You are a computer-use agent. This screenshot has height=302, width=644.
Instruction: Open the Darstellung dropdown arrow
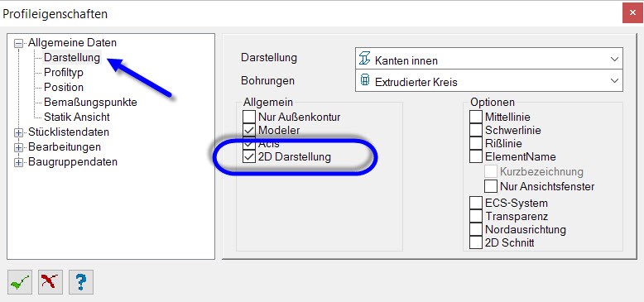click(614, 59)
